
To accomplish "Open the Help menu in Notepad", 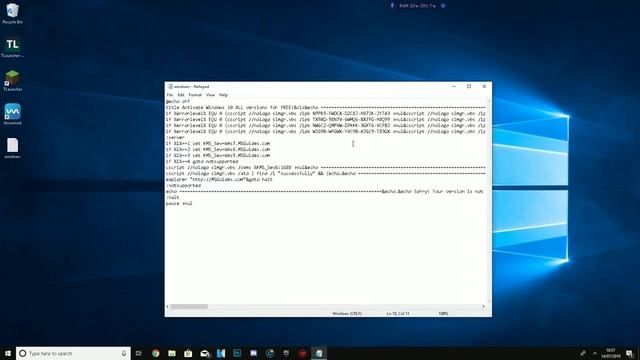I will pyautogui.click(x=223, y=95).
